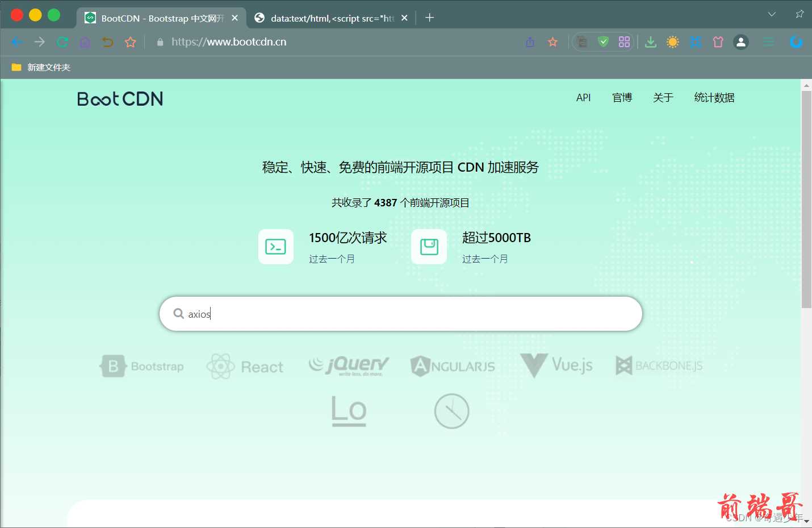This screenshot has height=528, width=812.
Task: Close the BootCDN tab
Action: tap(235, 18)
